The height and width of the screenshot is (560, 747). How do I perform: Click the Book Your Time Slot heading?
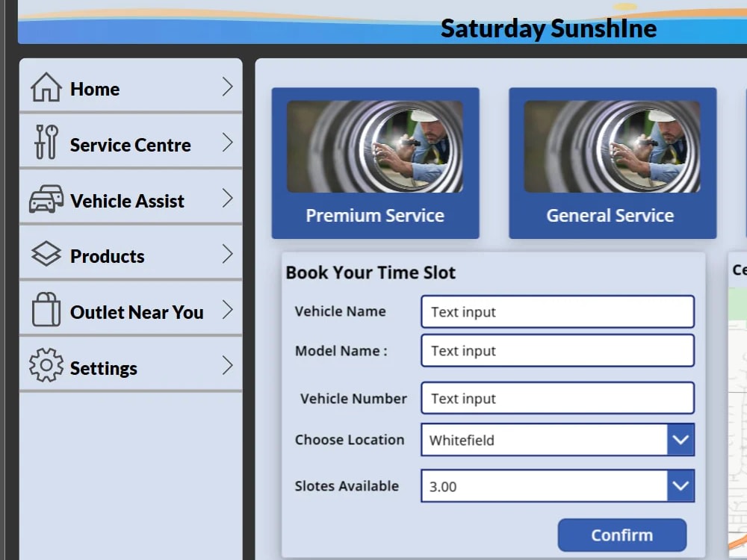371,273
